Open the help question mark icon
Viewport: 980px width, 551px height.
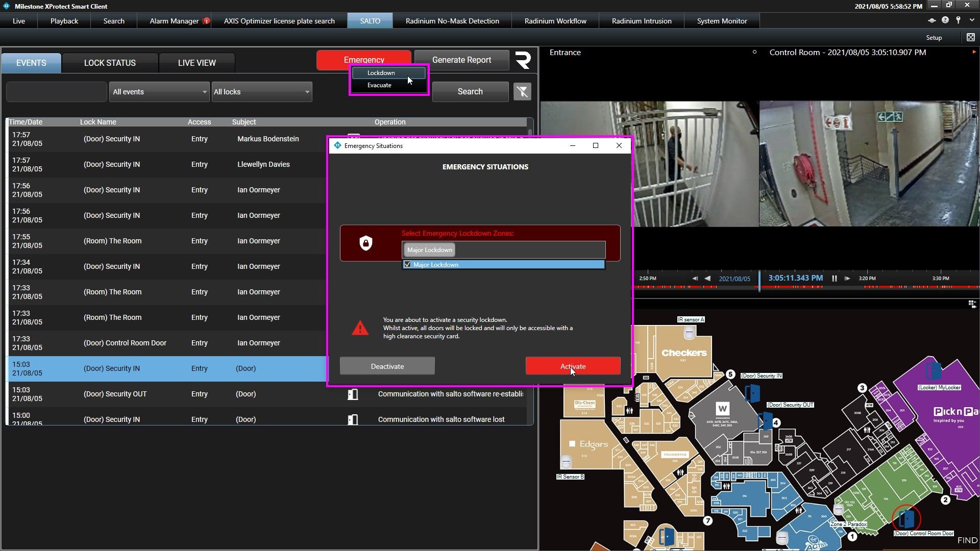945,20
